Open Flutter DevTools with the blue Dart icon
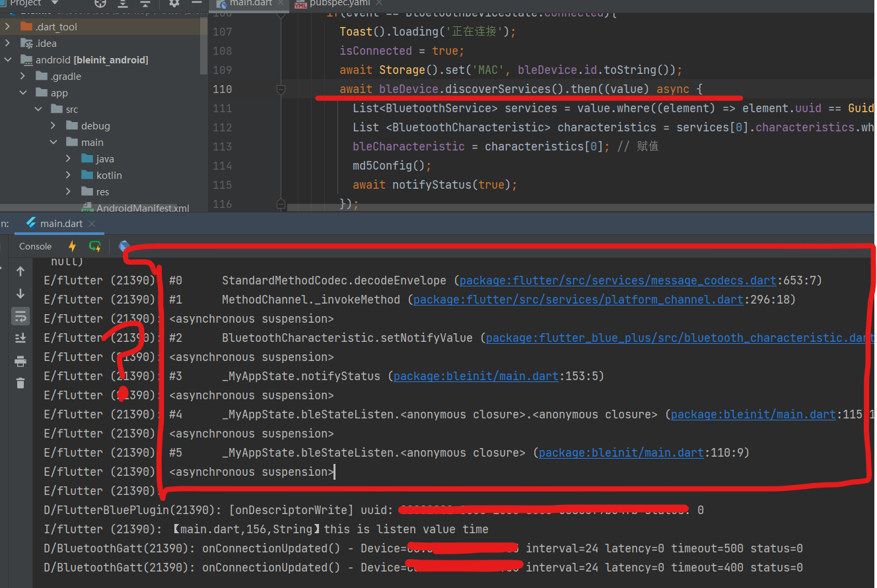Image resolution: width=877 pixels, height=588 pixels. click(x=124, y=245)
